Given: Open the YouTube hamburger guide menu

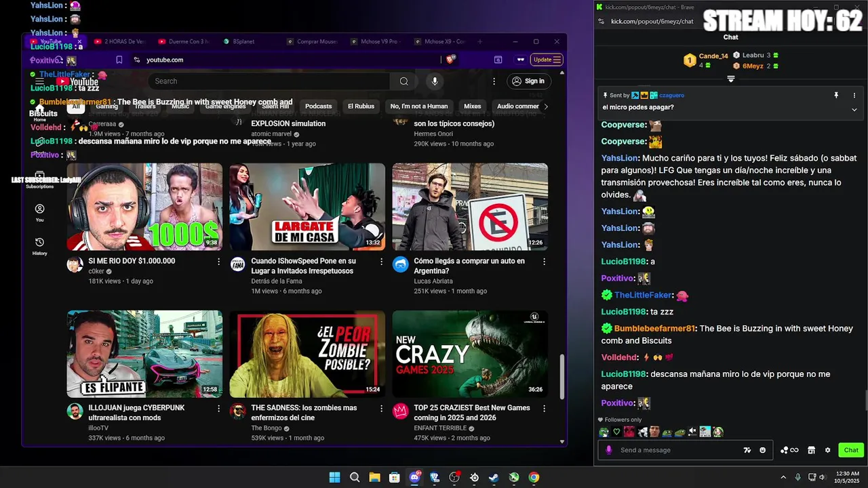Looking at the screenshot, I should tap(40, 81).
